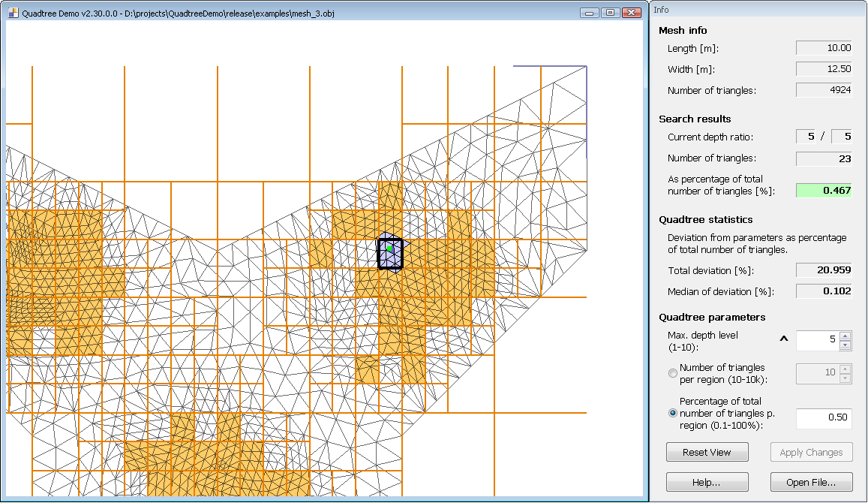The width and height of the screenshot is (868, 503).
Task: Select the Percentage of total triangles option
Action: 672,413
